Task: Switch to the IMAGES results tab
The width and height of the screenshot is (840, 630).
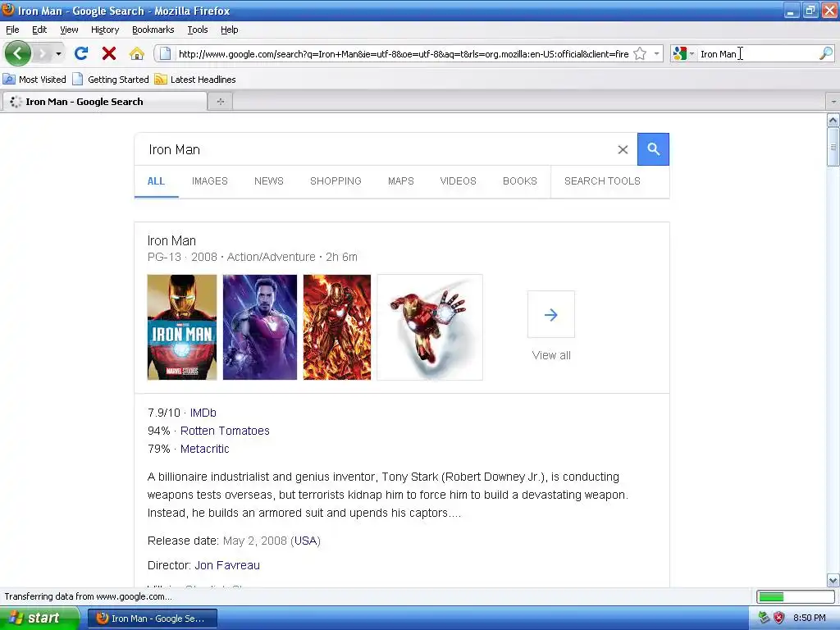Action: click(210, 181)
